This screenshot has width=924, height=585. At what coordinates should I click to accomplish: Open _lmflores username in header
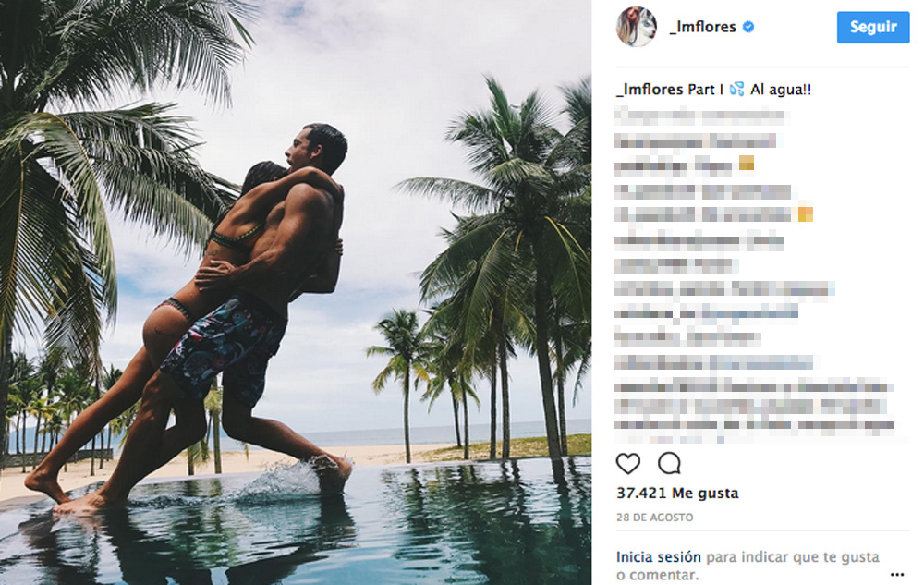coord(702,27)
